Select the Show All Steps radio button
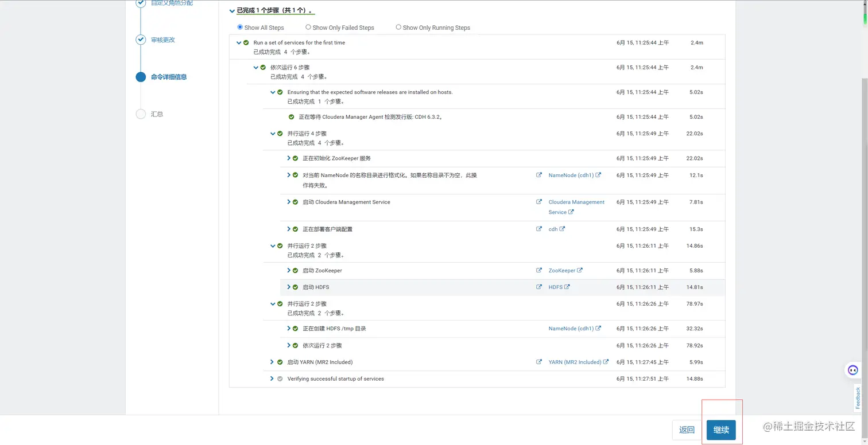Image resolution: width=868 pixels, height=445 pixels. click(x=240, y=27)
